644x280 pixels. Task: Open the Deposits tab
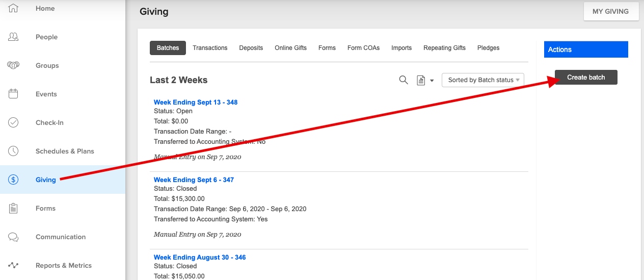coord(251,48)
